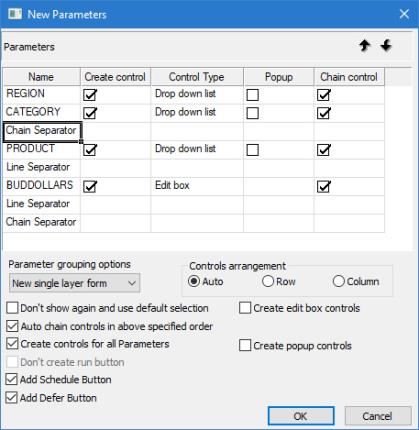Click the Name column header
The height and width of the screenshot is (430, 419).
(x=41, y=77)
